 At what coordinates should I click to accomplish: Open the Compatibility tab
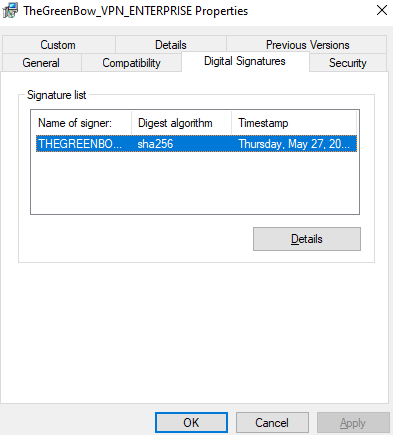(x=131, y=63)
